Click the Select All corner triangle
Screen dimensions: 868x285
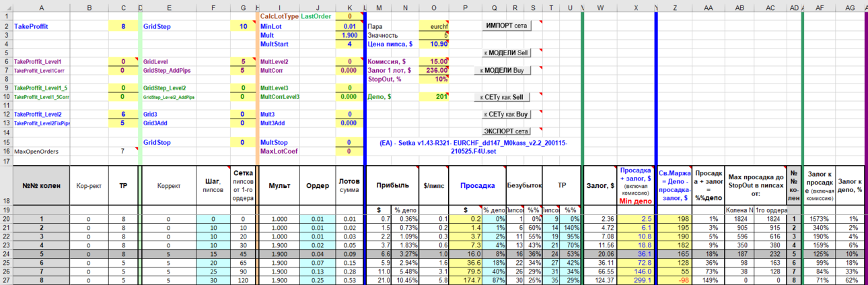[x=6, y=7]
